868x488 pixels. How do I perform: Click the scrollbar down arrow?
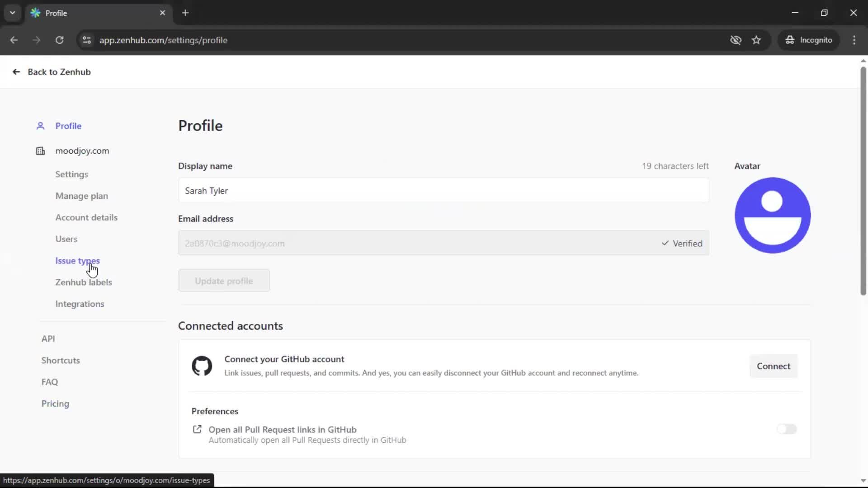tap(863, 480)
